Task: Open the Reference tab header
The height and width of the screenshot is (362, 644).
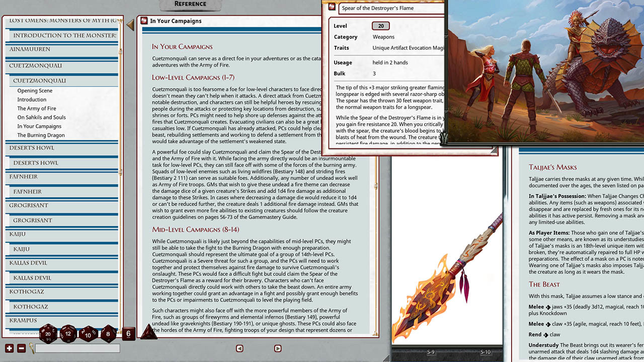Action: 190,4
